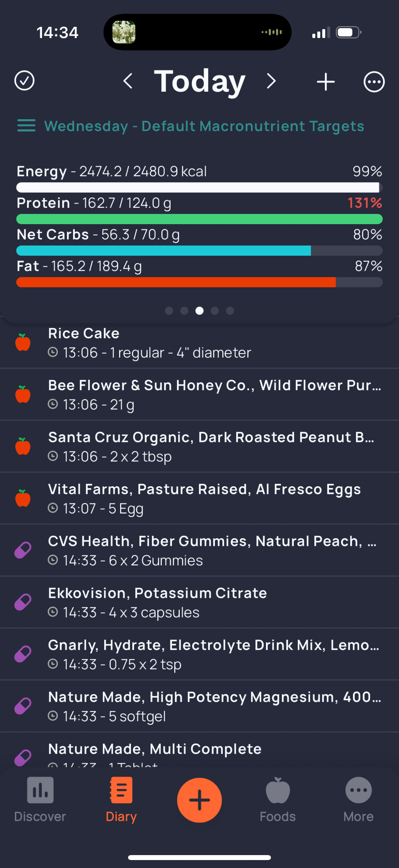Select the first page indicator dot

pos(169,311)
